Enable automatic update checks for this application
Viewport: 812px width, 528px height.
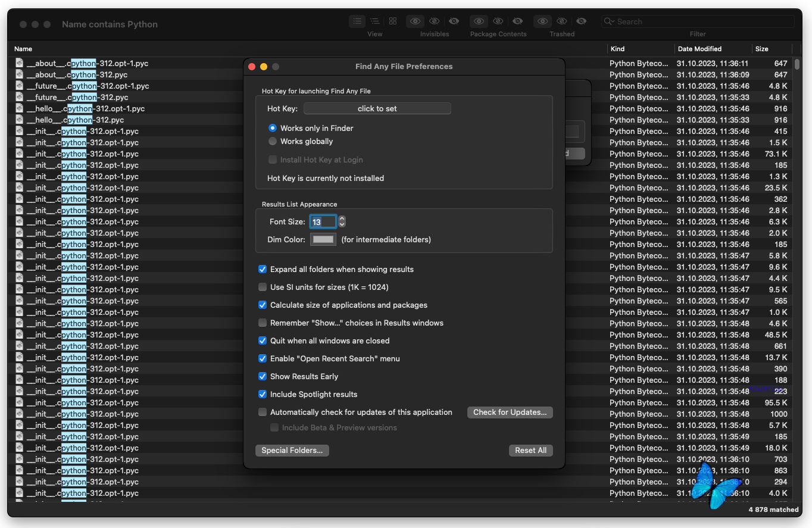pyautogui.click(x=263, y=412)
